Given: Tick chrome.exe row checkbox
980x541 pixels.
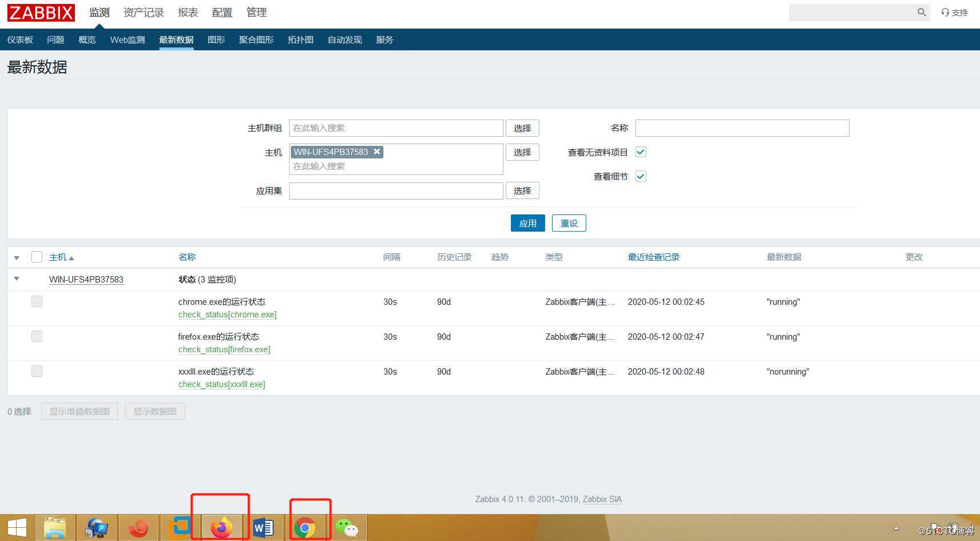Looking at the screenshot, I should [37, 301].
